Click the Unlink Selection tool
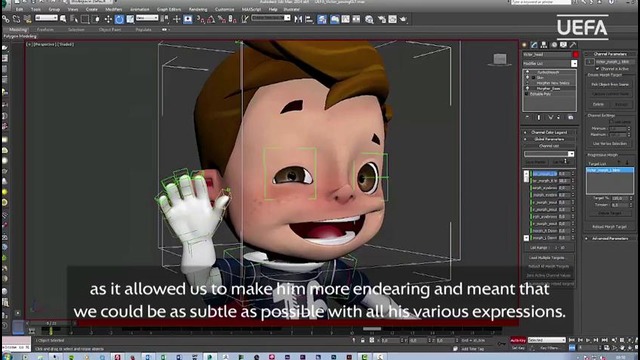 pos(16,19)
